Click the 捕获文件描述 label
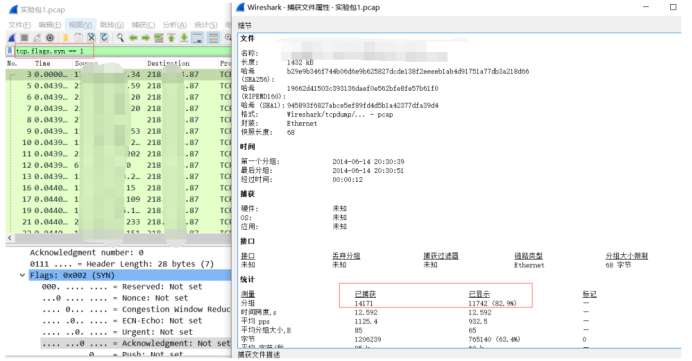 point(259,354)
